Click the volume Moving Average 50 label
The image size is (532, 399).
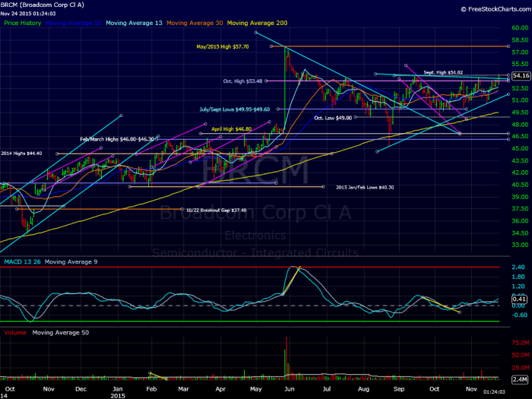[61, 333]
